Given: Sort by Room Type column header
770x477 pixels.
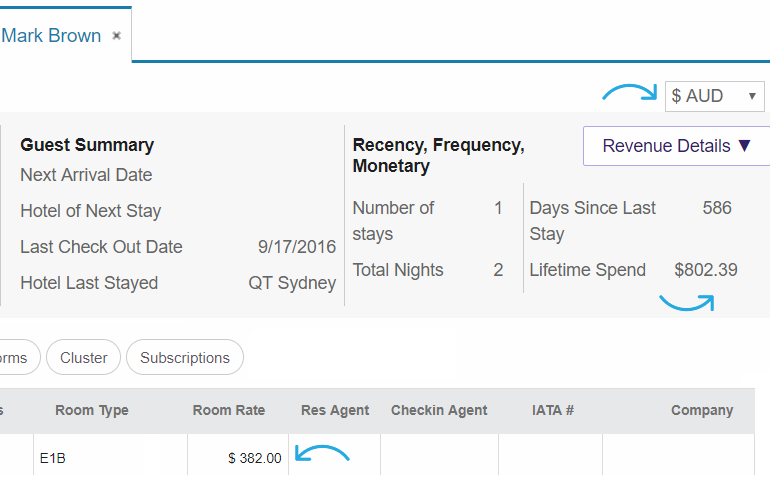Looking at the screenshot, I should pos(92,410).
